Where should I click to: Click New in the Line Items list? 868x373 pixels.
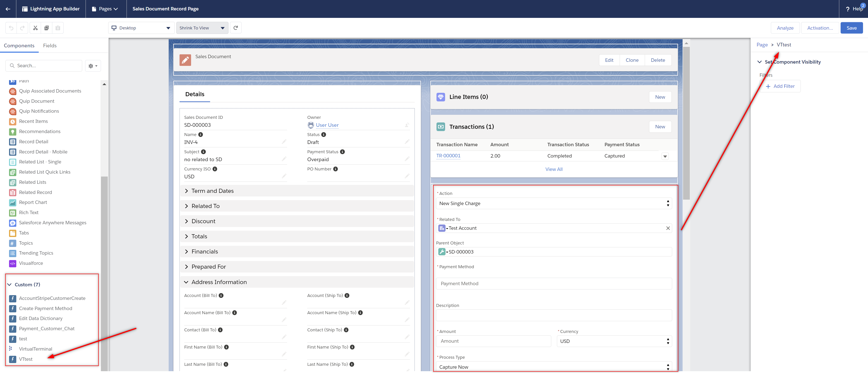pos(660,97)
